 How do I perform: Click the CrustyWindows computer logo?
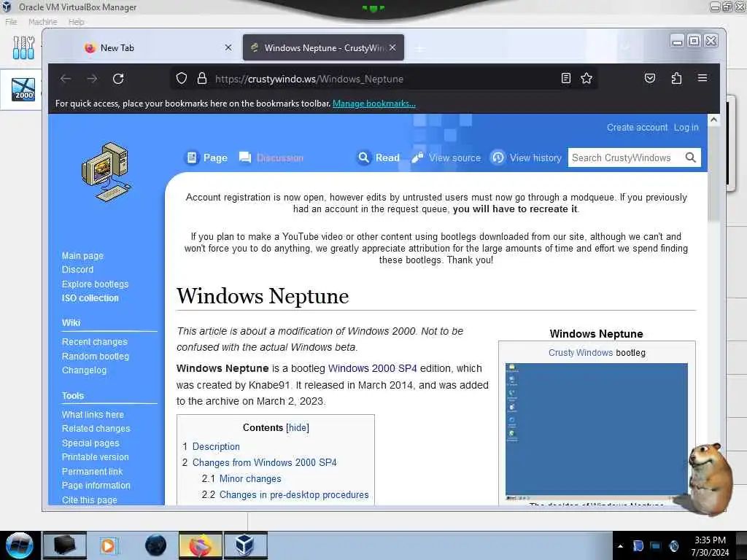pyautogui.click(x=107, y=172)
